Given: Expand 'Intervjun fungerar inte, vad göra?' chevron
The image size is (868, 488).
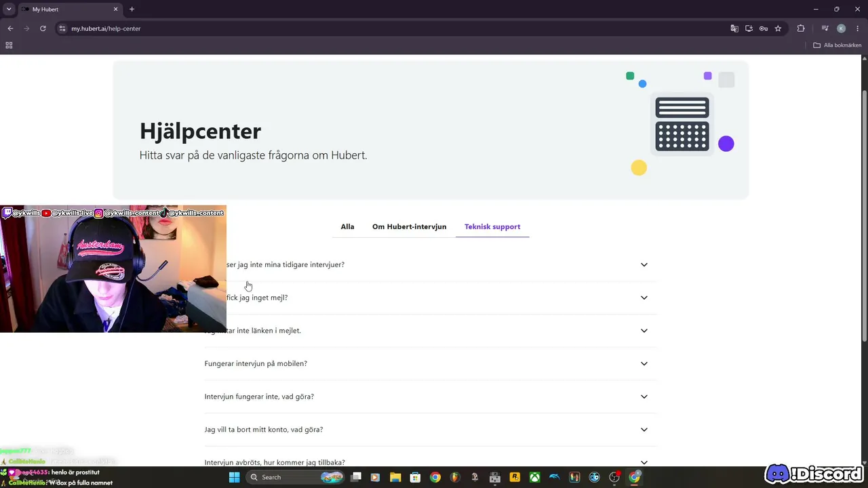Looking at the screenshot, I should point(644,396).
